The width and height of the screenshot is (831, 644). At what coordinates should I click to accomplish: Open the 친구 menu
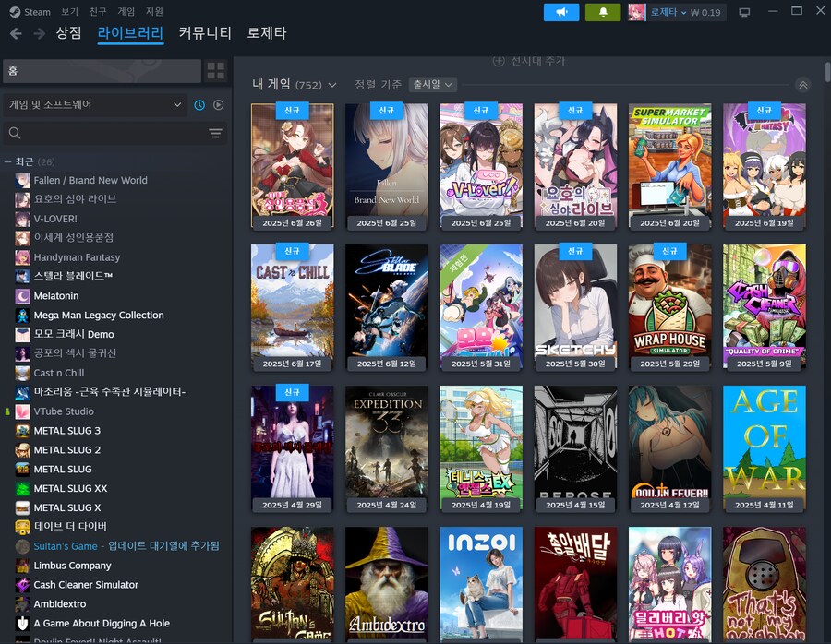click(x=98, y=12)
